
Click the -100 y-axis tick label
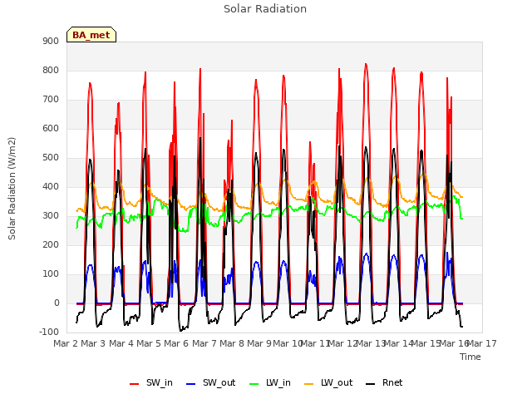[49, 332]
